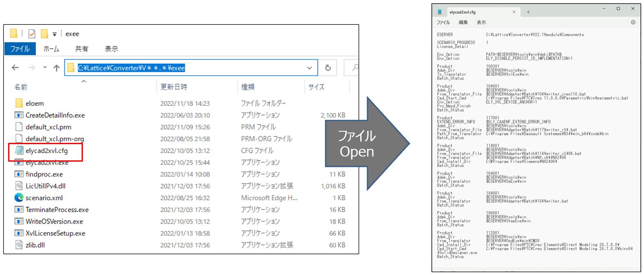The height and width of the screenshot is (275, 644).
Task: Select the scenario.xml Edge icon
Action: pos(19,198)
